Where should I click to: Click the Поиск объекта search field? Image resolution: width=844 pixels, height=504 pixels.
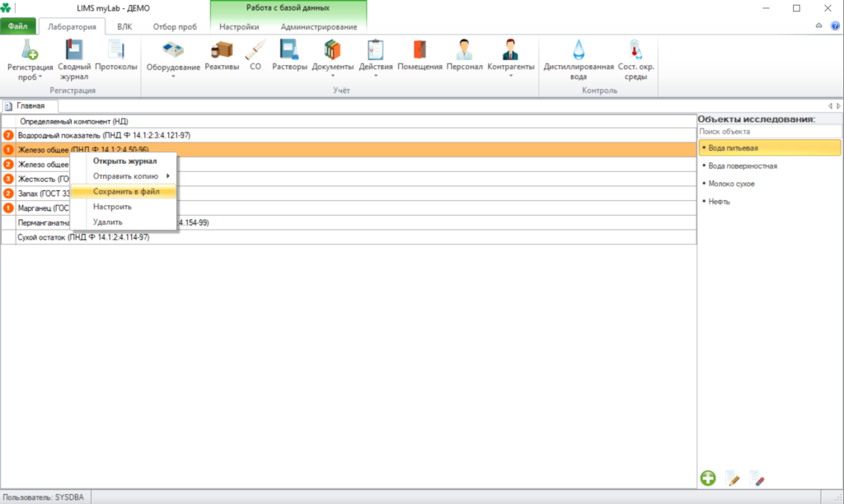769,131
